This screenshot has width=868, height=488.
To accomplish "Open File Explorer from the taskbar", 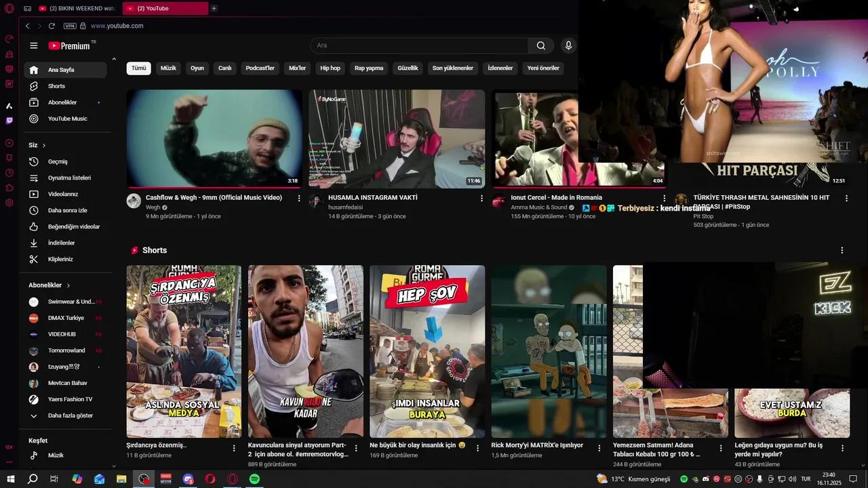I will tap(121, 479).
